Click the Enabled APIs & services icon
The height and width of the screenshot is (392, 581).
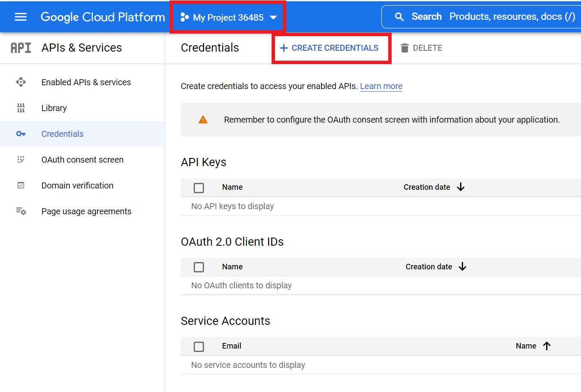tap(21, 82)
